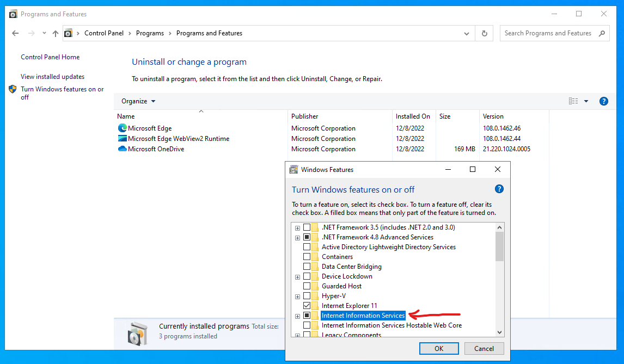Open View installed updates link

coord(52,76)
